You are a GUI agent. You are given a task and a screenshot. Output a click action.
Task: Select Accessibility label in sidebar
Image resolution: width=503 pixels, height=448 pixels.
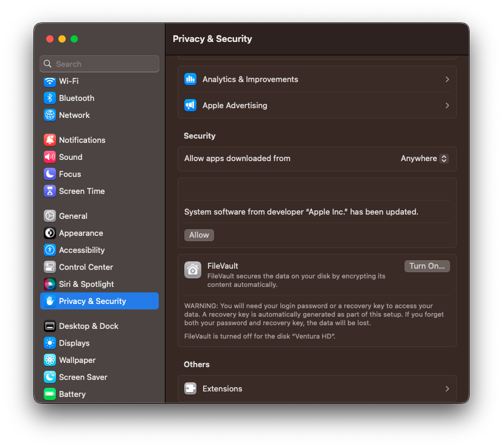pyautogui.click(x=82, y=250)
